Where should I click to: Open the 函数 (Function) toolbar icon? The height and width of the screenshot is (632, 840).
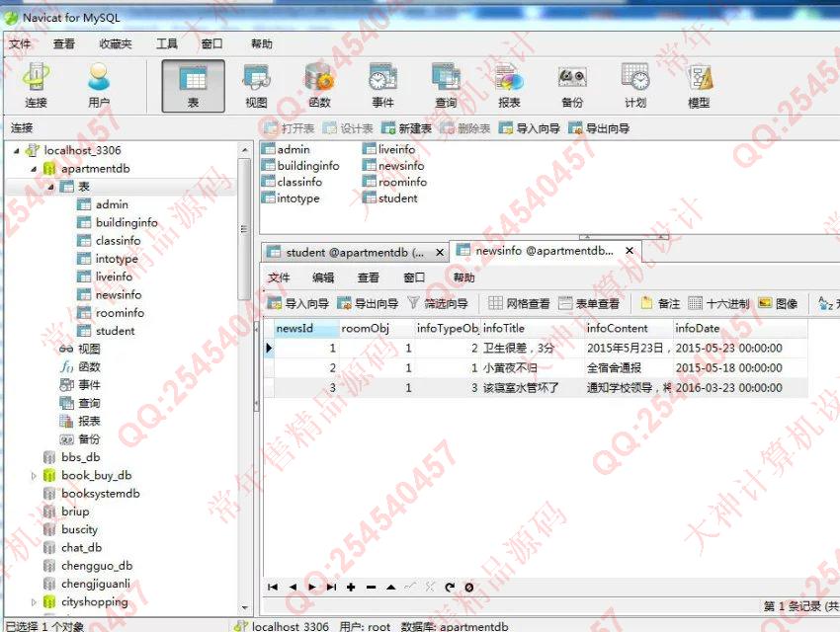tap(319, 86)
